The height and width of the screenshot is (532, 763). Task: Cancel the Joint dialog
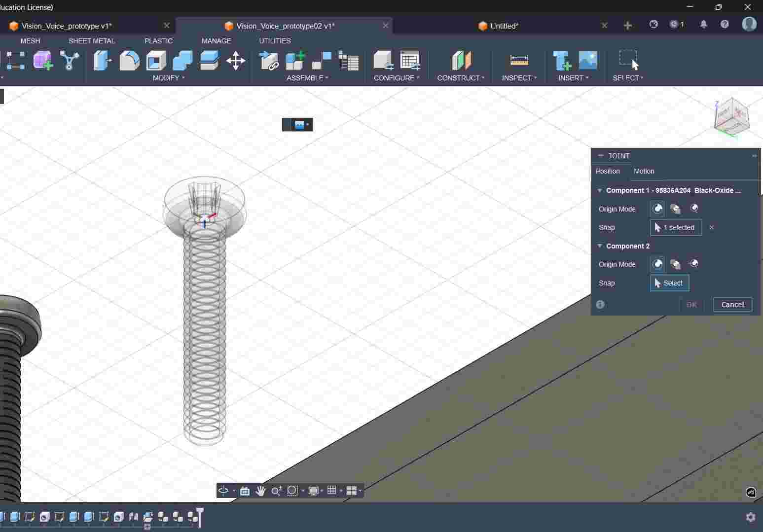pyautogui.click(x=732, y=305)
